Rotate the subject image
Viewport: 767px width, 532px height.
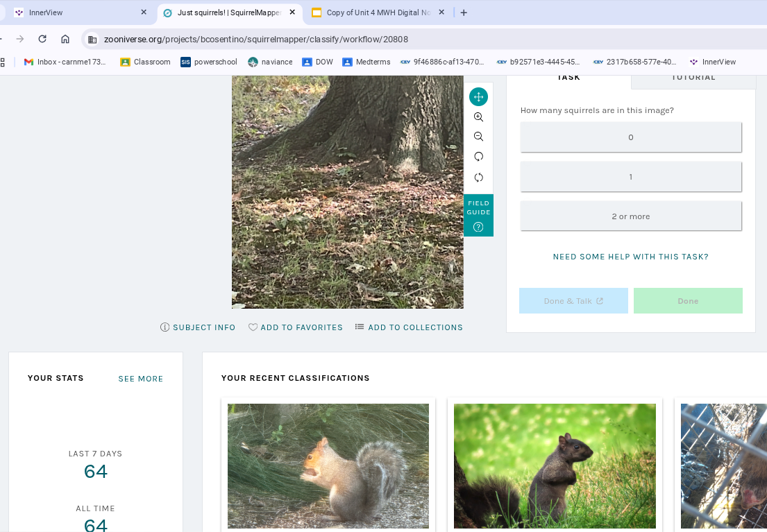click(x=478, y=157)
